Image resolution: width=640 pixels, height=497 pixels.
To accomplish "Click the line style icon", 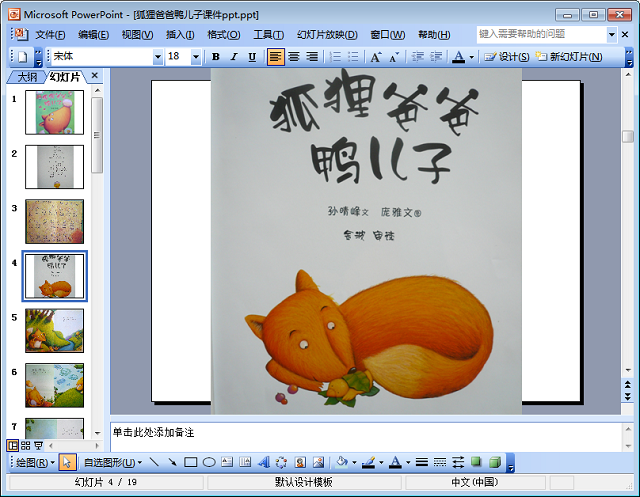I will pyautogui.click(x=422, y=462).
